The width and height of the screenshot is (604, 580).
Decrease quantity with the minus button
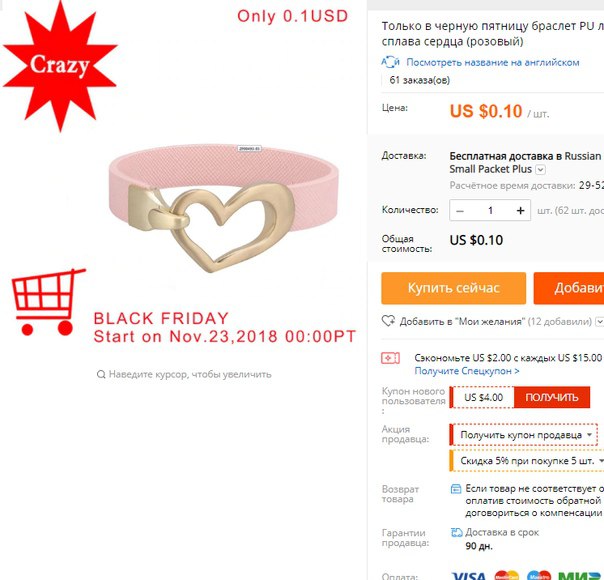click(460, 211)
